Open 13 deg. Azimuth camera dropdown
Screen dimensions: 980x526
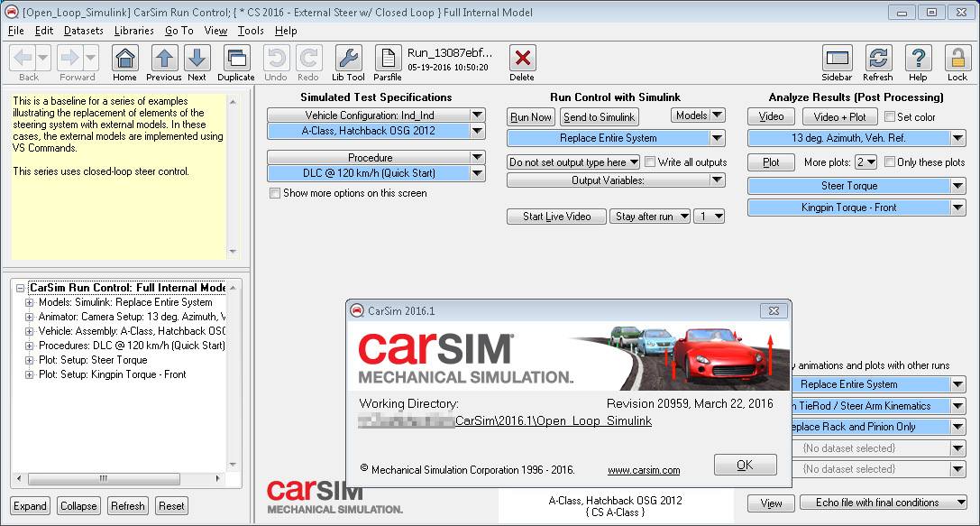958,138
